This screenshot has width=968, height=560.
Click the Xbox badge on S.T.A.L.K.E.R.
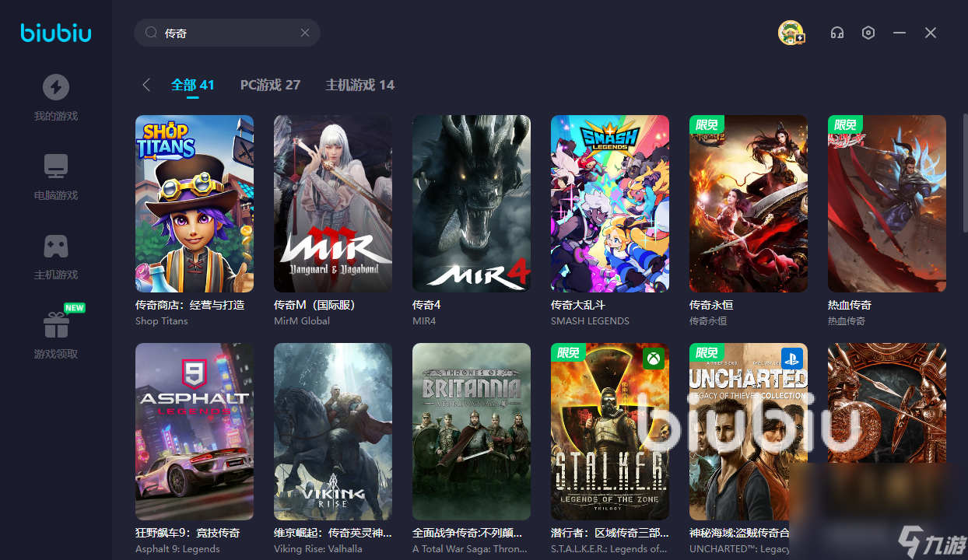pos(652,359)
